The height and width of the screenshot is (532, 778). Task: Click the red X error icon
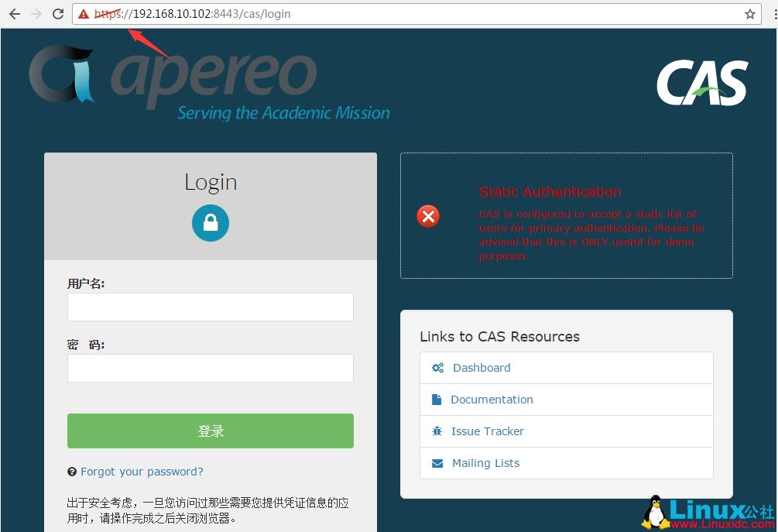coord(428,216)
